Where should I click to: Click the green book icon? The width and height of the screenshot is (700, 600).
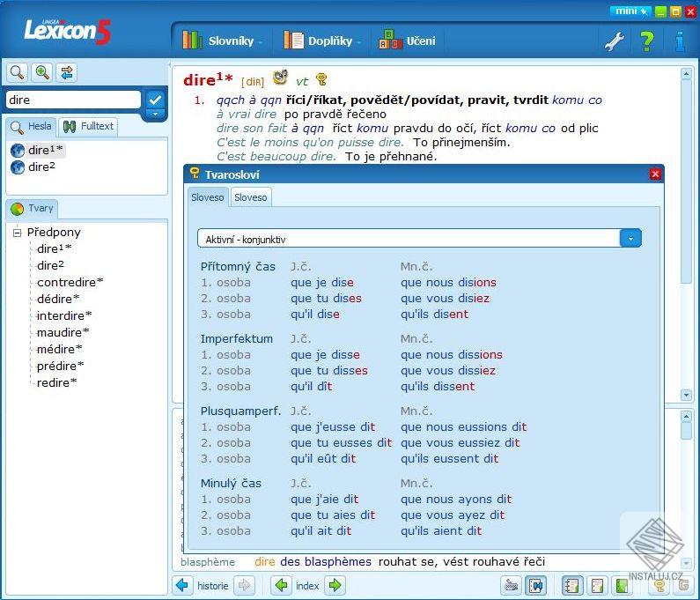(x=622, y=585)
